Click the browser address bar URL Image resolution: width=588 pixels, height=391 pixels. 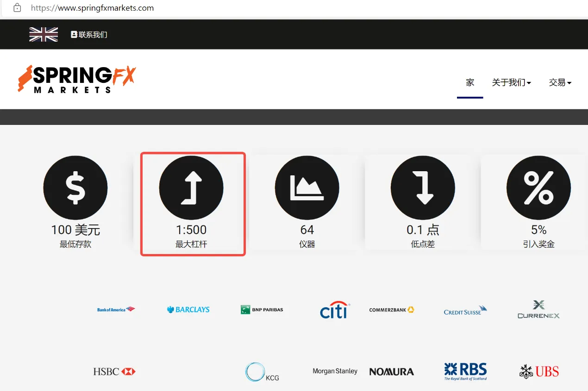point(92,8)
